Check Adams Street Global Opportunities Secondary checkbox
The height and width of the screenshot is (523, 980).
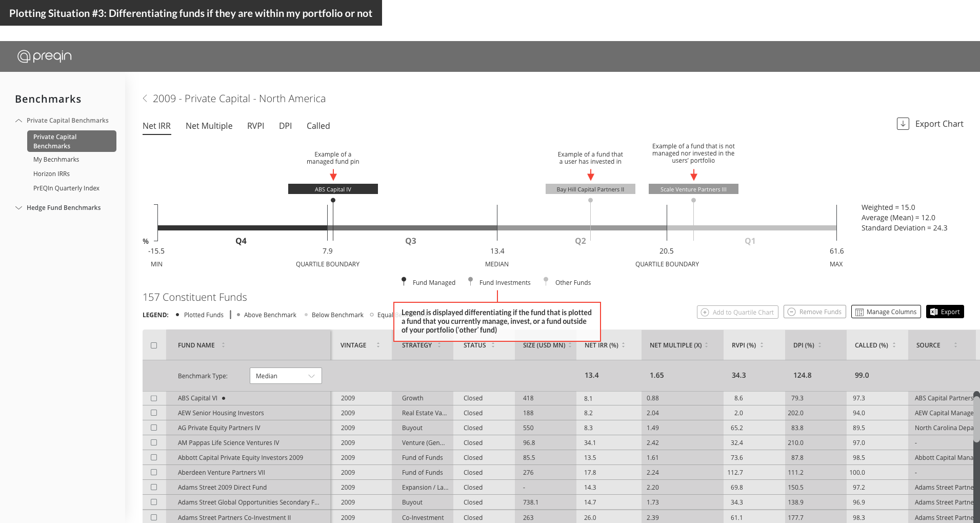154,502
